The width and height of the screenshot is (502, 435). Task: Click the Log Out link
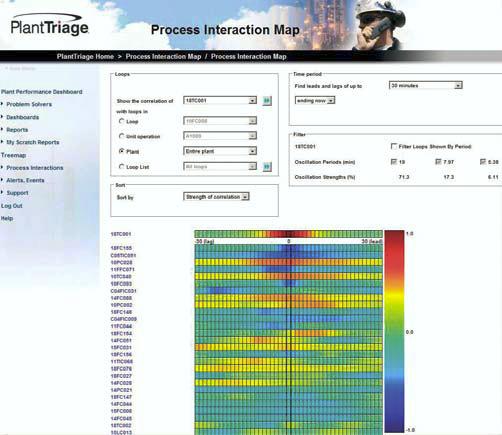pos(12,206)
